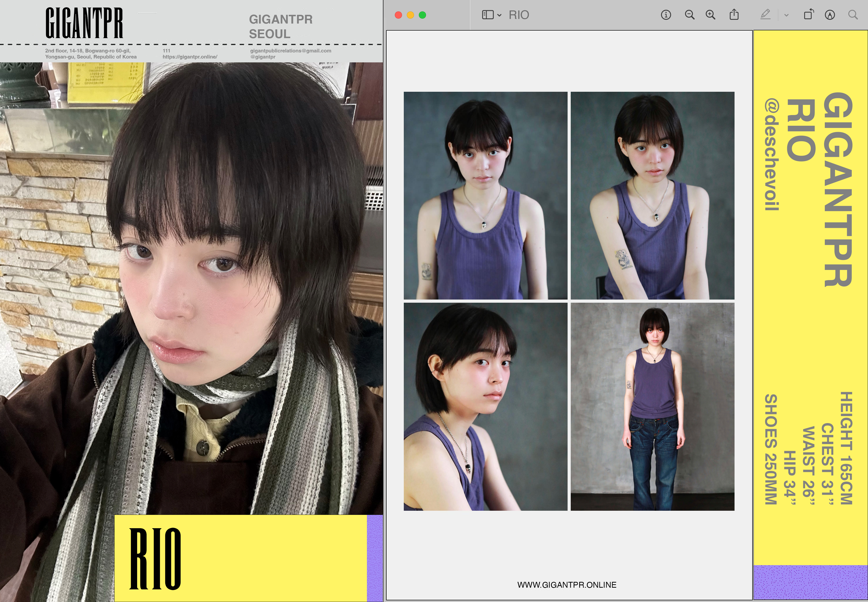
Task: Click the side profile portrait photo
Action: click(485, 407)
